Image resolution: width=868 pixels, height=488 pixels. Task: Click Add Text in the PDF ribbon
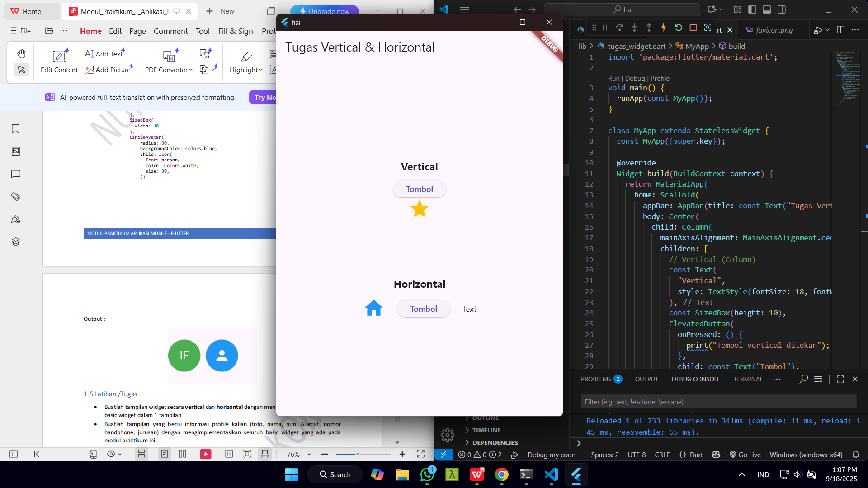(104, 54)
